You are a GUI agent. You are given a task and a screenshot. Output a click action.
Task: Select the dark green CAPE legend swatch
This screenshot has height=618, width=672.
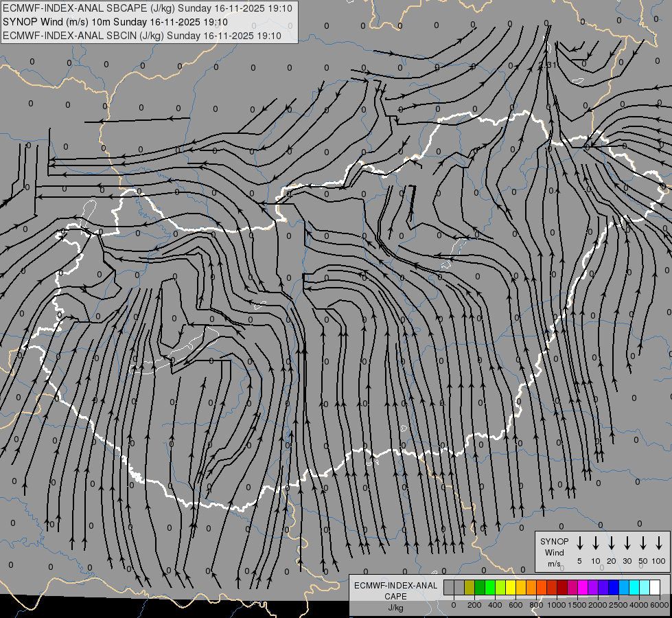click(x=480, y=587)
